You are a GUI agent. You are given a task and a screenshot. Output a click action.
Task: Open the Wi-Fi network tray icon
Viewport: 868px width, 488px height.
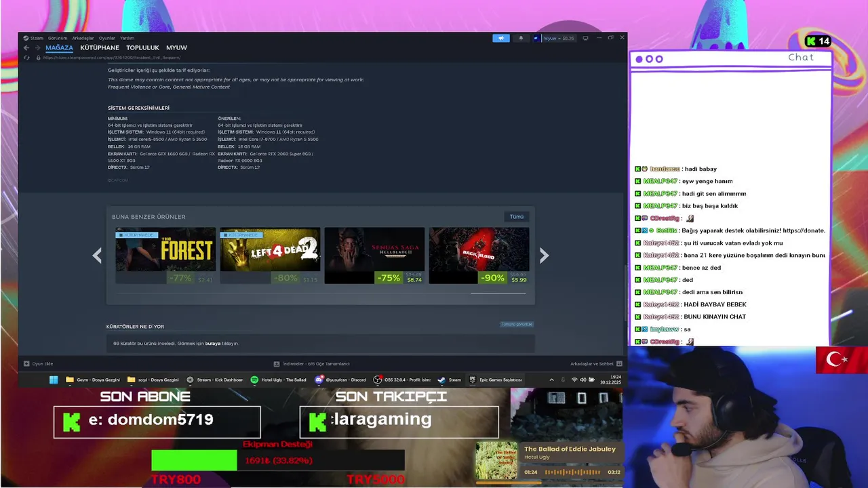tap(575, 380)
